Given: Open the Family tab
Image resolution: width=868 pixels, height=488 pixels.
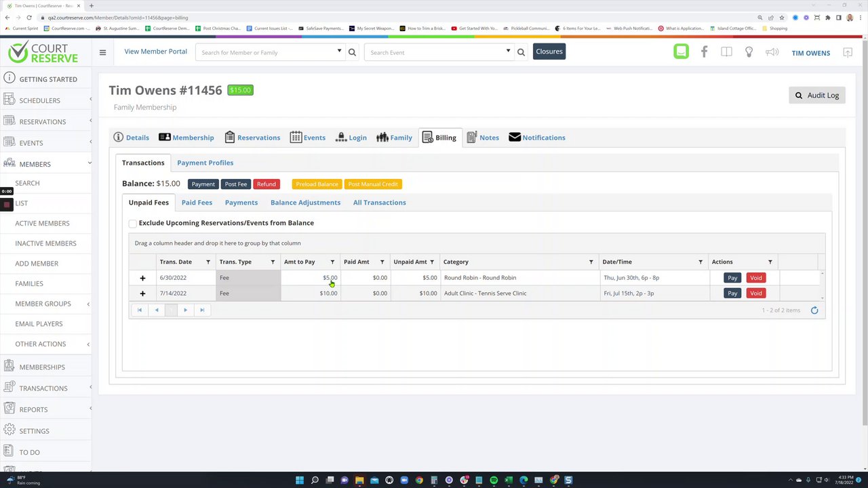Looking at the screenshot, I should click(394, 138).
